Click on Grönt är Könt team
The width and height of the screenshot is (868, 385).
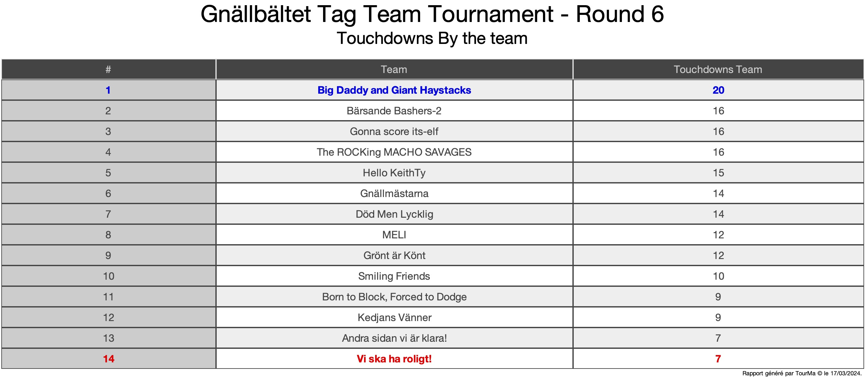[x=394, y=256]
